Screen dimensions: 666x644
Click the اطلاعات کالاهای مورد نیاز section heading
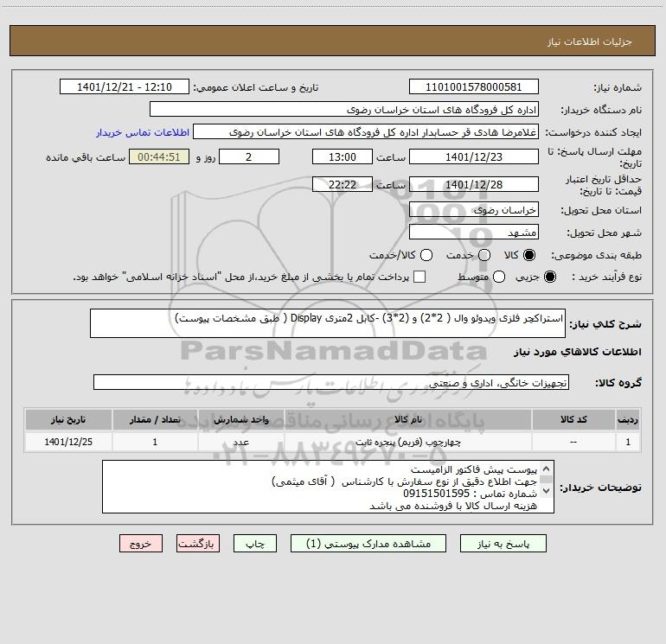point(577,352)
